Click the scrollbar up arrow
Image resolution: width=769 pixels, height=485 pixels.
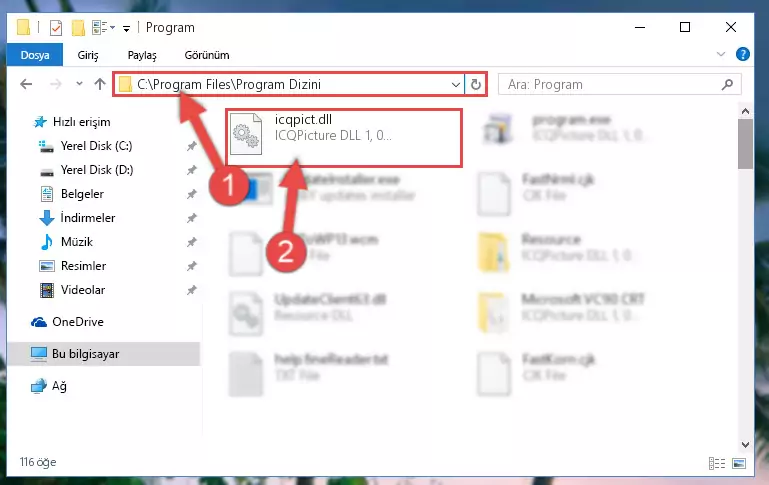[745, 111]
